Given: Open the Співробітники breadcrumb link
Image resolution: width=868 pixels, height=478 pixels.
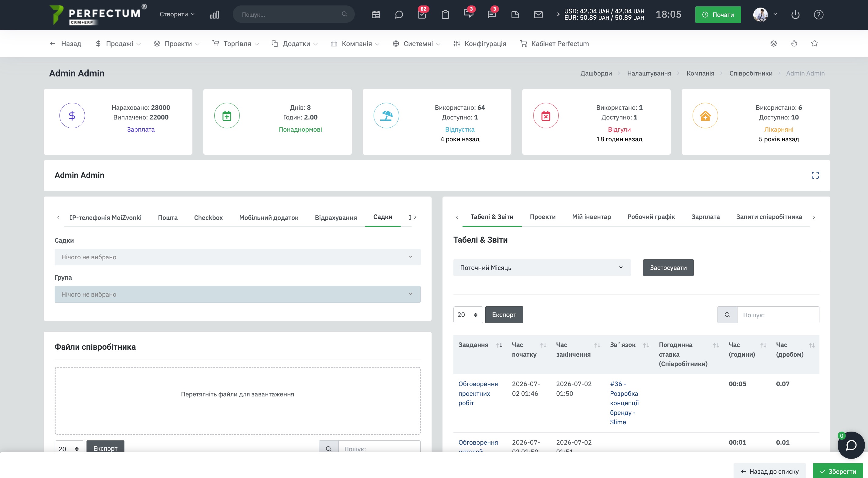Looking at the screenshot, I should click(751, 73).
